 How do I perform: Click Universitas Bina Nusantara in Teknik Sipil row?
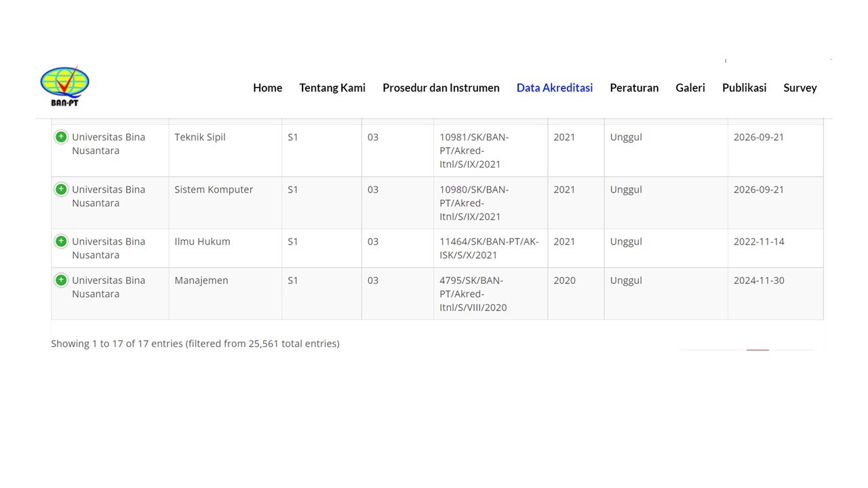pyautogui.click(x=108, y=144)
